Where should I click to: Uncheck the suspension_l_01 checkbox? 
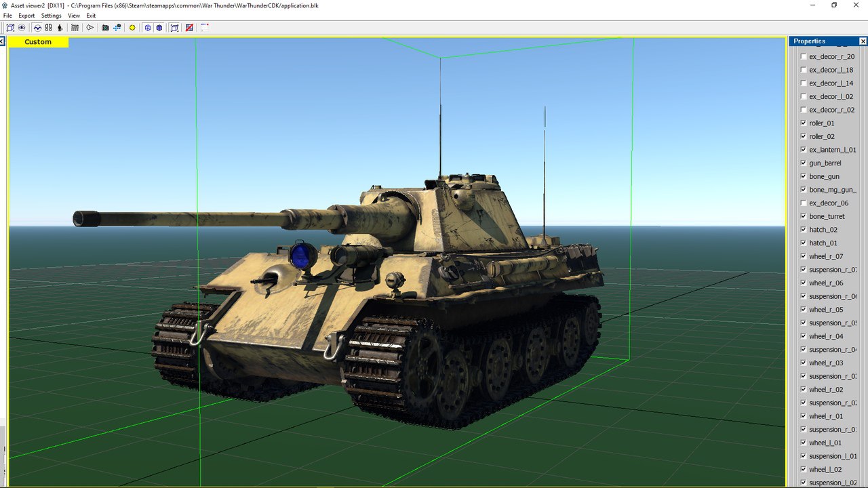804,457
